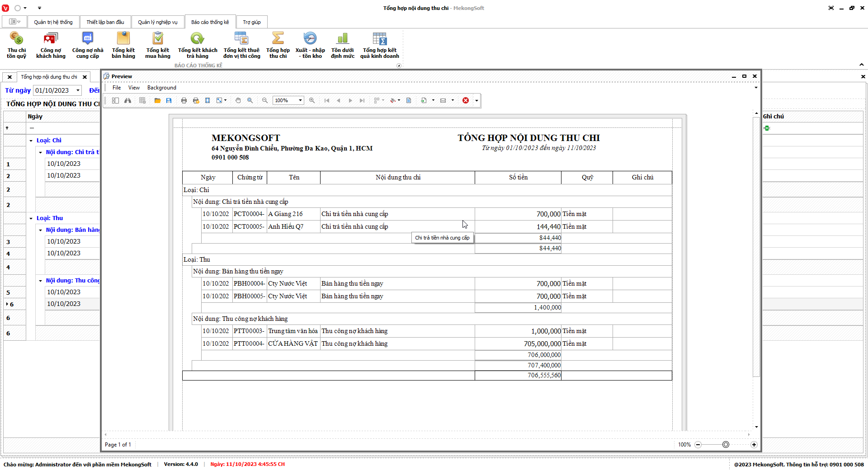Click the zoom in magnifier icon
868x470 pixels.
point(312,100)
